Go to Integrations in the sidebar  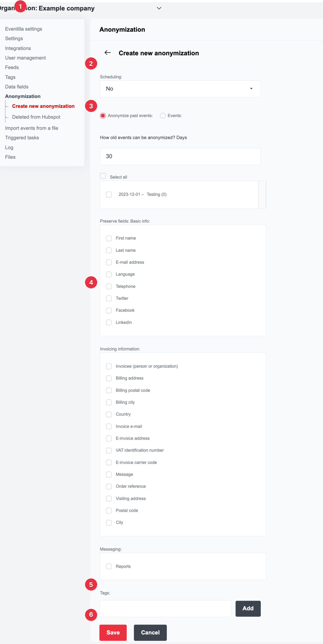[18, 48]
